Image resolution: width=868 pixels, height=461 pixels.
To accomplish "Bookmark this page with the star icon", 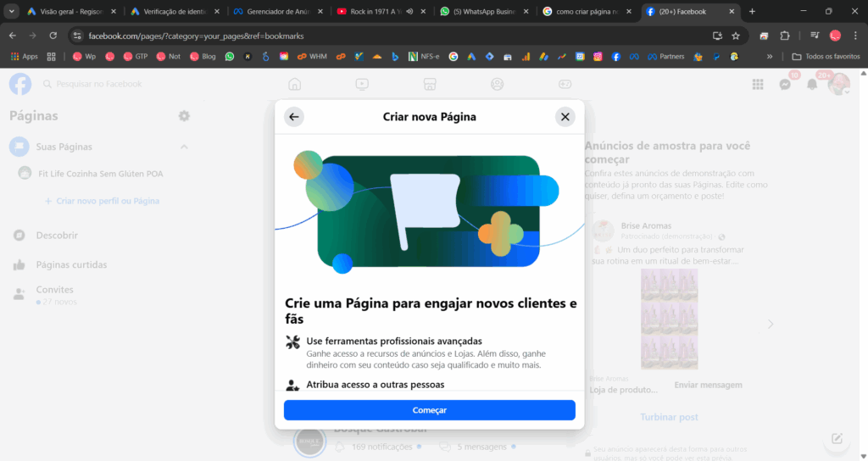I will [x=736, y=36].
